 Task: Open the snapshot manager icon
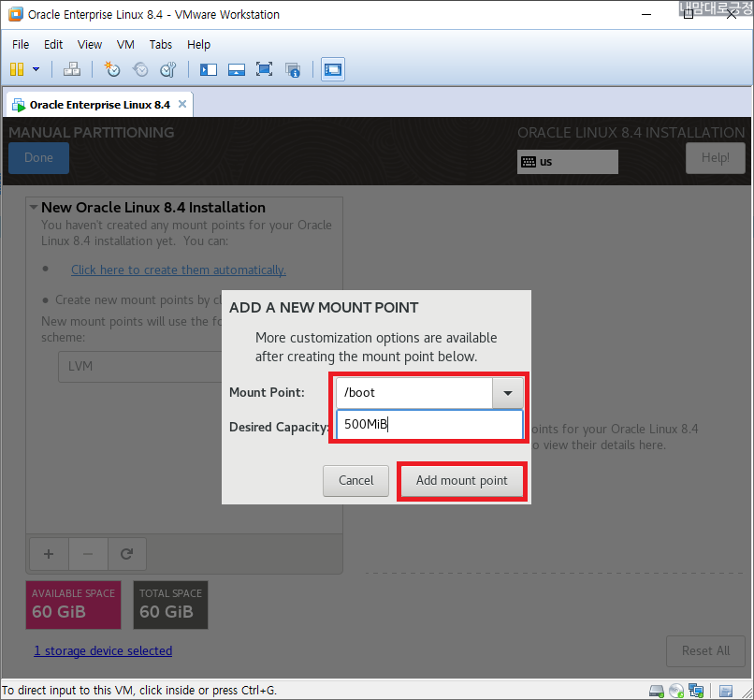click(x=167, y=69)
